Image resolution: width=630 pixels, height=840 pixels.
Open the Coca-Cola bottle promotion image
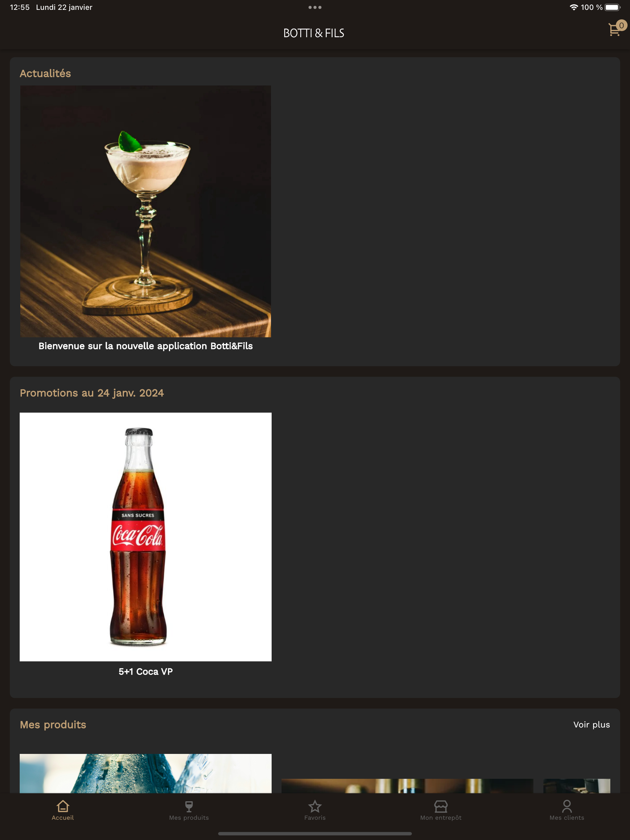146,537
